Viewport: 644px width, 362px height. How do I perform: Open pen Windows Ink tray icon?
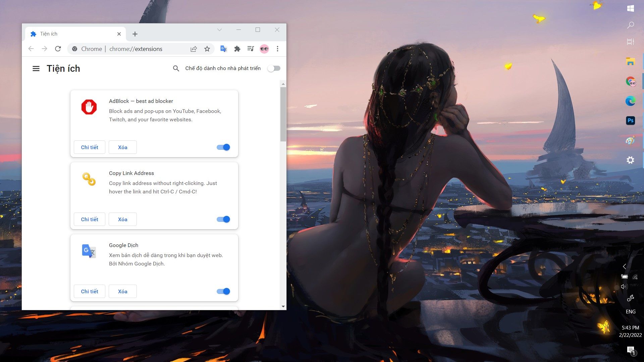pos(631,298)
